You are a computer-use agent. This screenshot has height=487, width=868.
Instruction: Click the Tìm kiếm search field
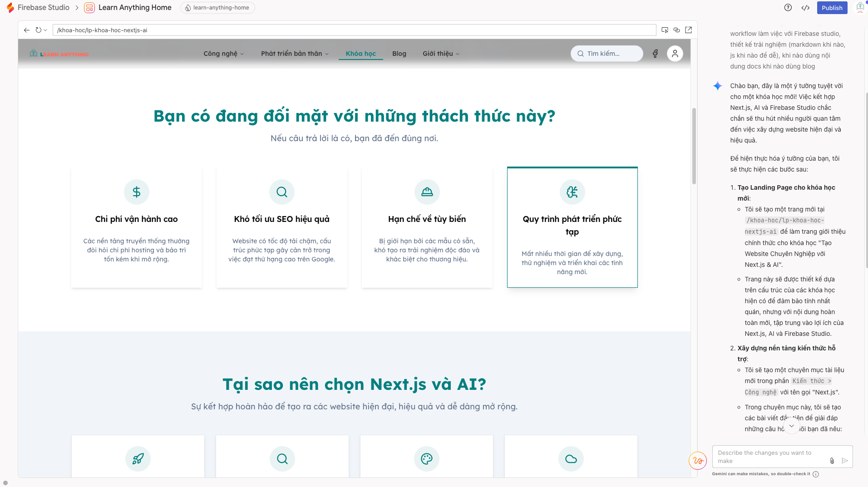(x=607, y=54)
